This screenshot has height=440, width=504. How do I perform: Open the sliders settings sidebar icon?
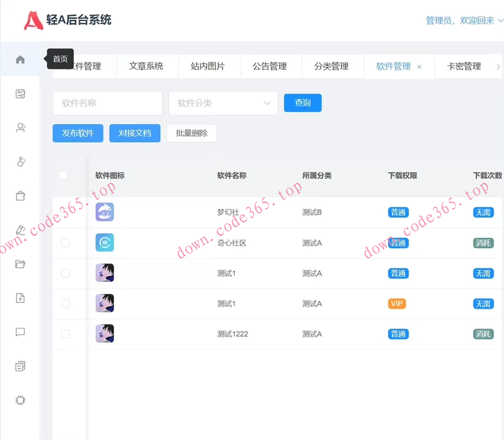pyautogui.click(x=20, y=94)
